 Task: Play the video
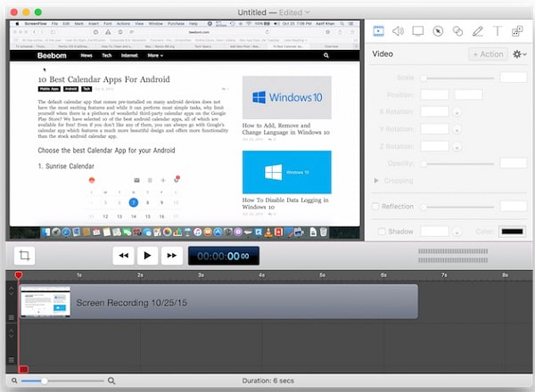coord(147,256)
